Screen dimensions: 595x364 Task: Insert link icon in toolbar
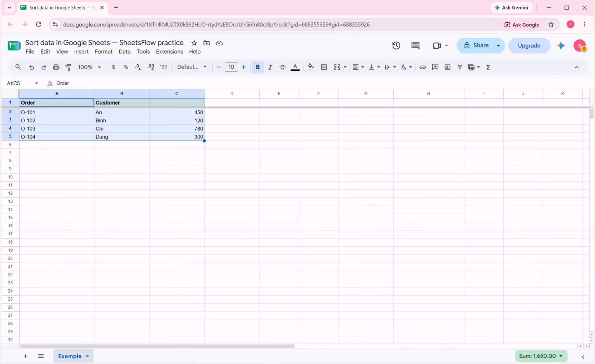[x=422, y=67]
